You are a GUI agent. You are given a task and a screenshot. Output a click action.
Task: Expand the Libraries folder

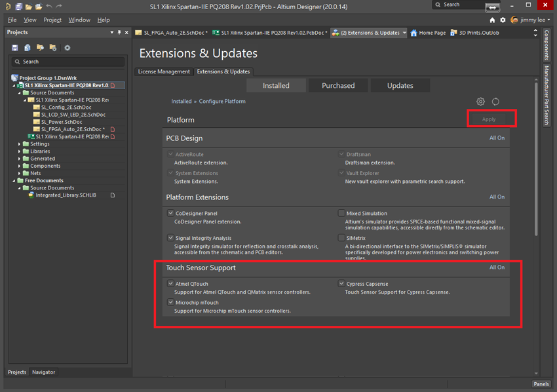coord(20,151)
